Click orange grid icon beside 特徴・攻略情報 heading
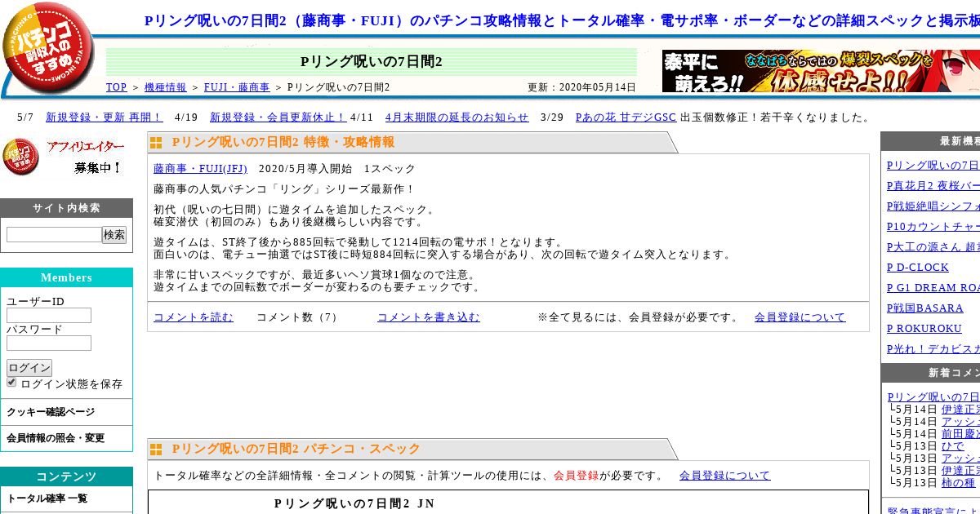 tap(156, 143)
